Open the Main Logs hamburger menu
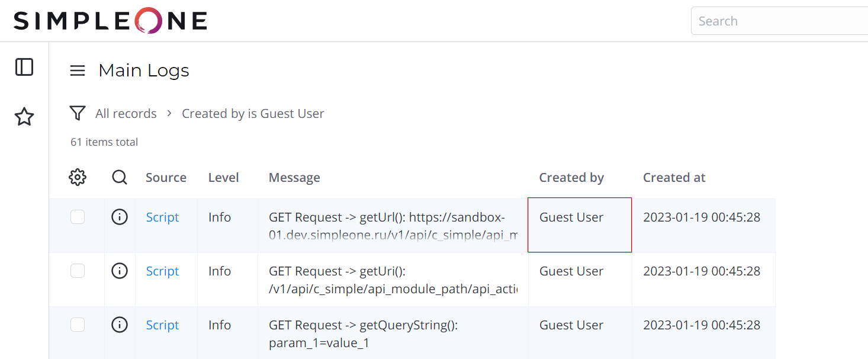The image size is (868, 359). [78, 71]
